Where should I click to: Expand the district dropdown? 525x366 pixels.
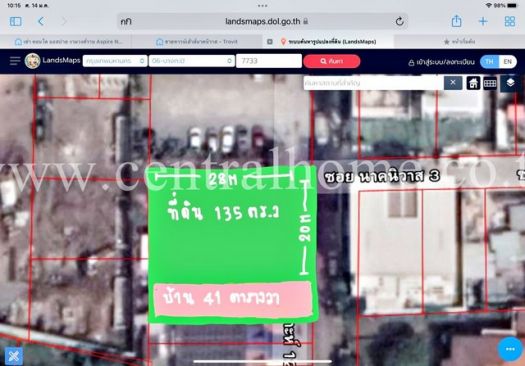tap(192, 61)
